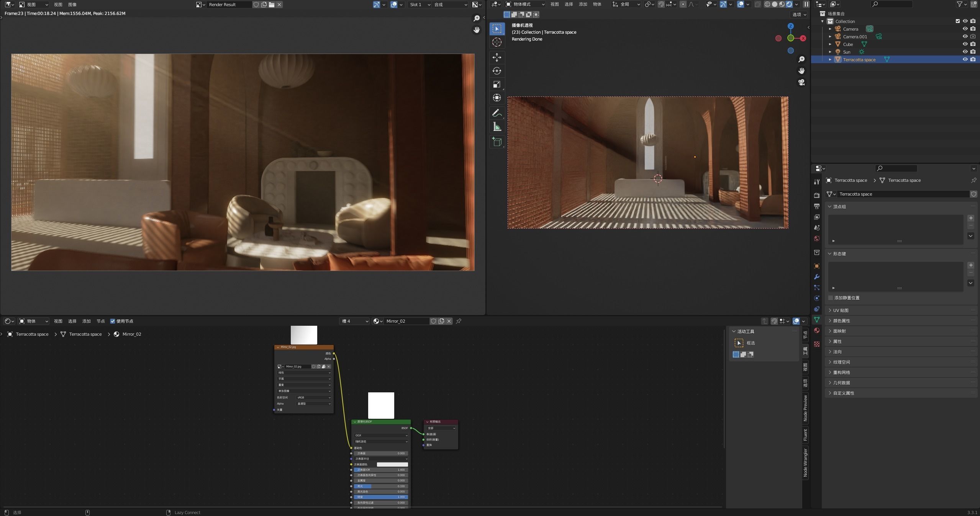Open the Scene properties tab
Viewport: 980px width, 516px height.
point(817,227)
